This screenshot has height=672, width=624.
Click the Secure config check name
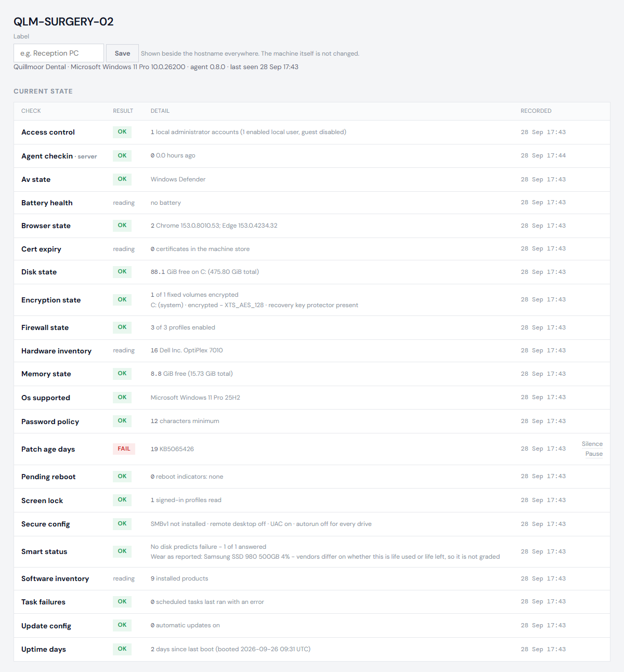(x=45, y=524)
